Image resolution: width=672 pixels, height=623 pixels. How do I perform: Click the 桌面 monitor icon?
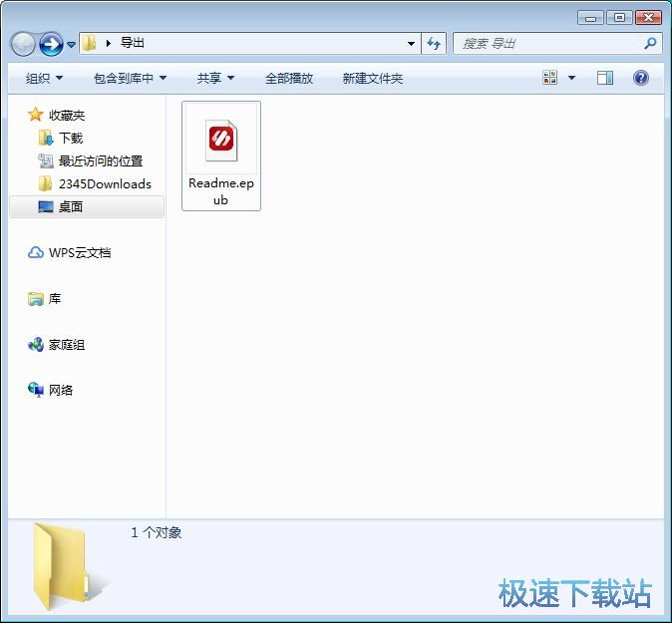click(46, 207)
